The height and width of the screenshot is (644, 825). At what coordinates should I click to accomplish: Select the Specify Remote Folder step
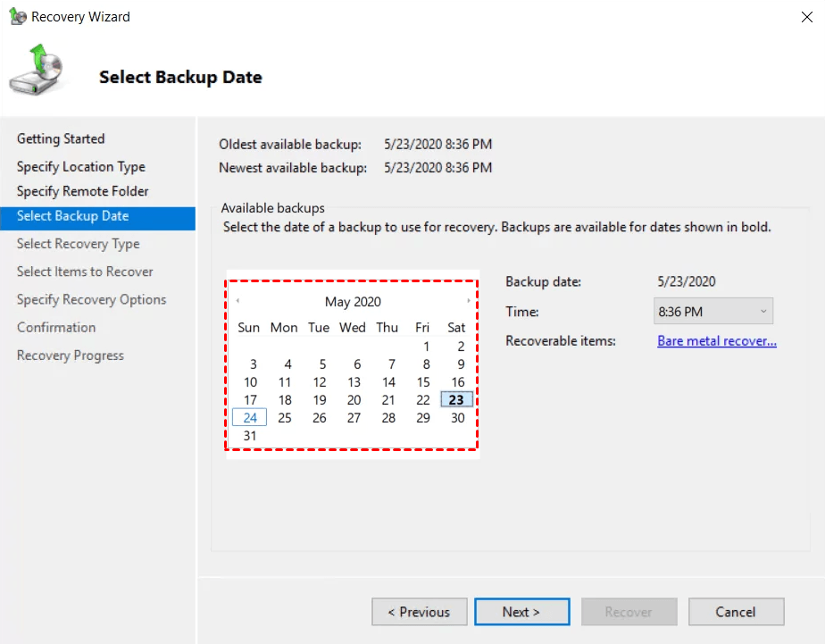pos(82,191)
